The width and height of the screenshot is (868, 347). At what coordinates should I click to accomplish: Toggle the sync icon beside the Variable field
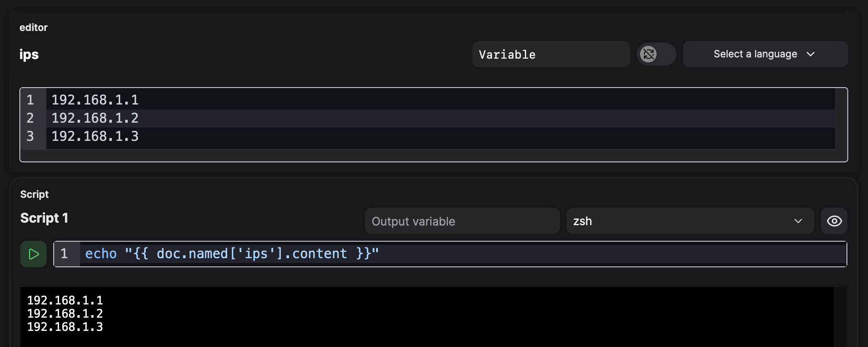(x=648, y=54)
